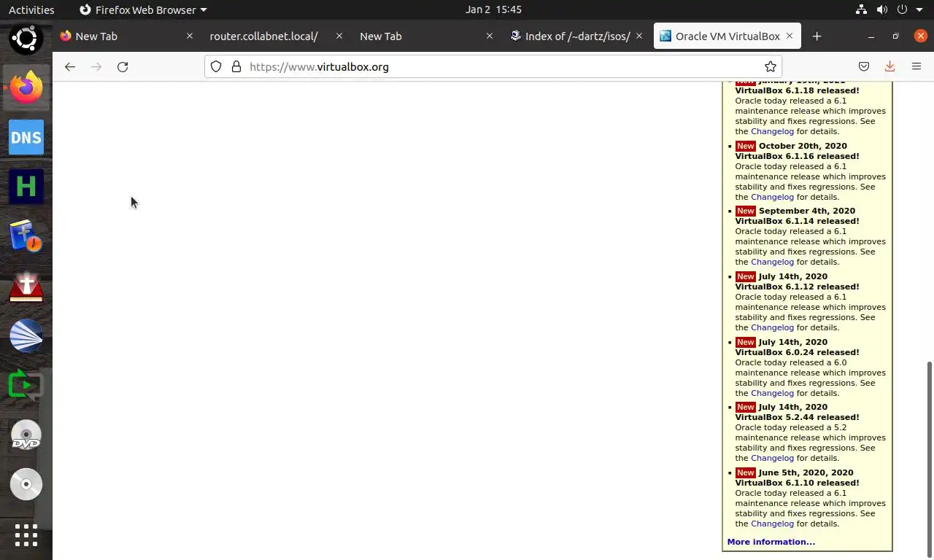The image size is (934, 560).
Task: Switch to the second New Tab
Action: (425, 36)
